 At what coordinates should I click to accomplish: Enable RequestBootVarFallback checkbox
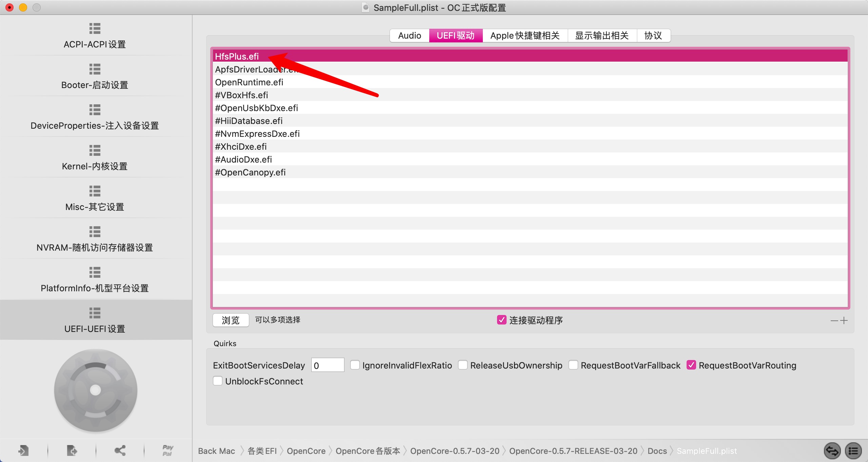(x=573, y=365)
